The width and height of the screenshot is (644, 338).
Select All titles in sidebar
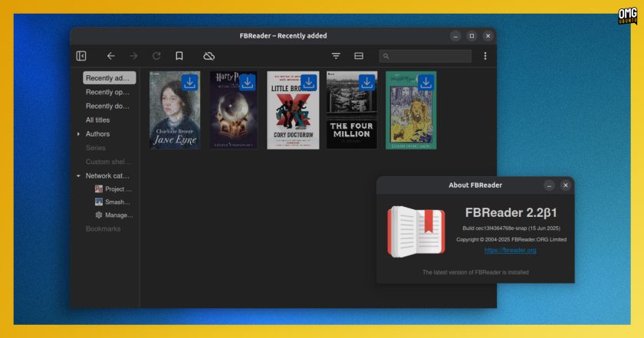(98, 120)
